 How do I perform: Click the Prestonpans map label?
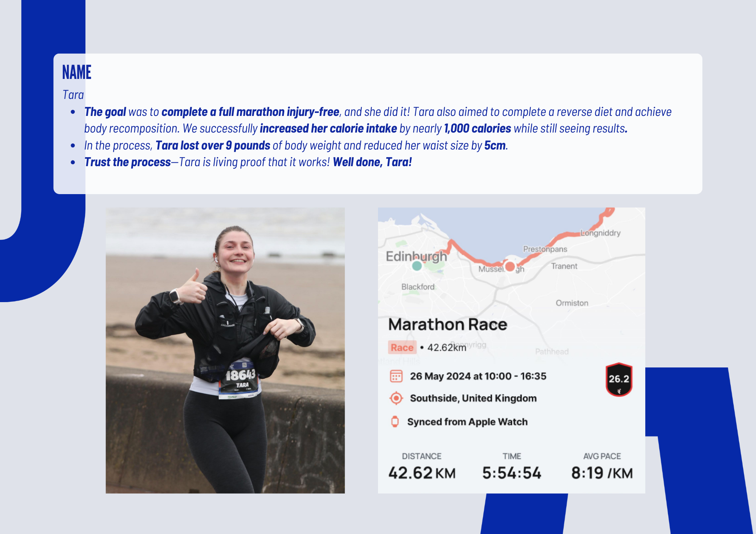point(545,249)
